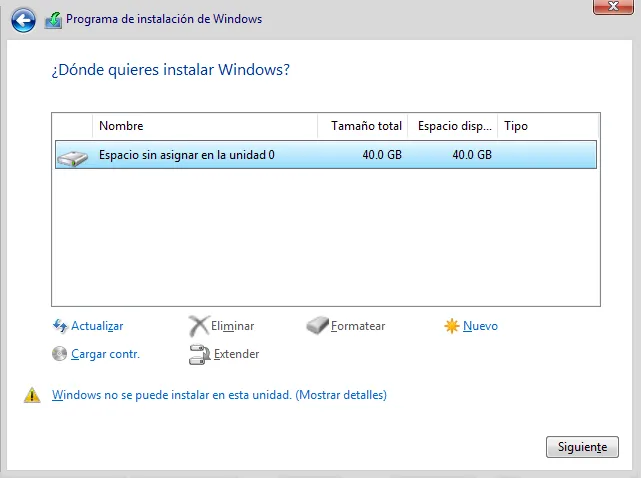Click the Formatear eraser icon
Screen dimensions: 641x478
[317, 325]
